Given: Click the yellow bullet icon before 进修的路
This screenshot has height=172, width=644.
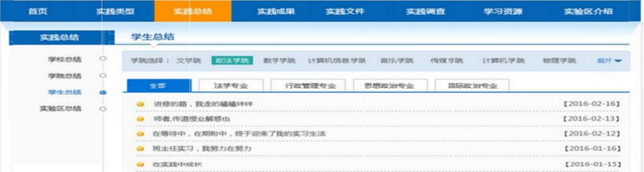Looking at the screenshot, I should 140,104.
